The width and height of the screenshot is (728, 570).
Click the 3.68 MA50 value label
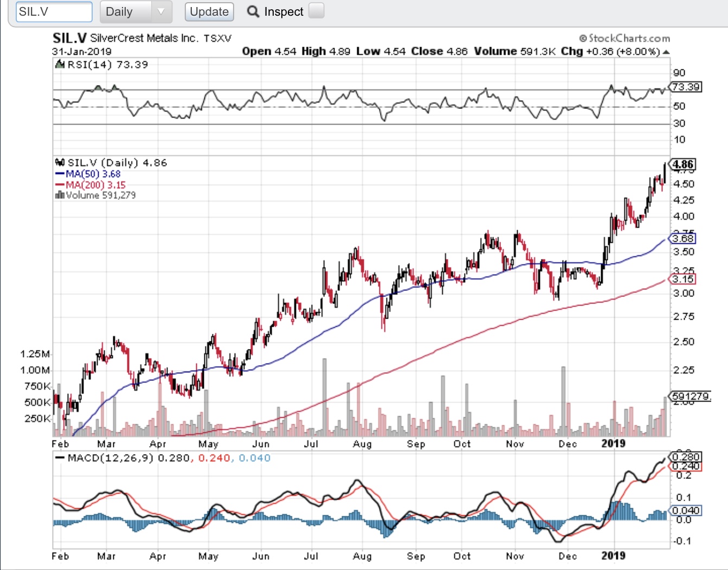pos(683,238)
